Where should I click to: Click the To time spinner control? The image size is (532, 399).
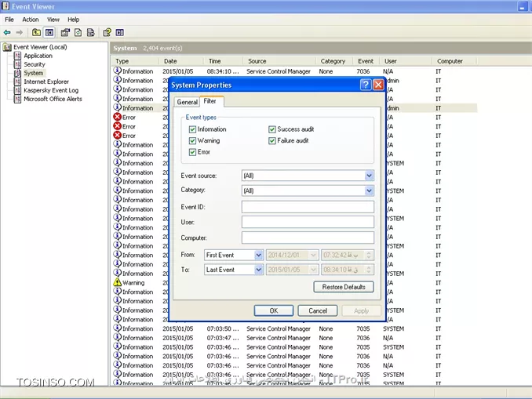[369, 270]
